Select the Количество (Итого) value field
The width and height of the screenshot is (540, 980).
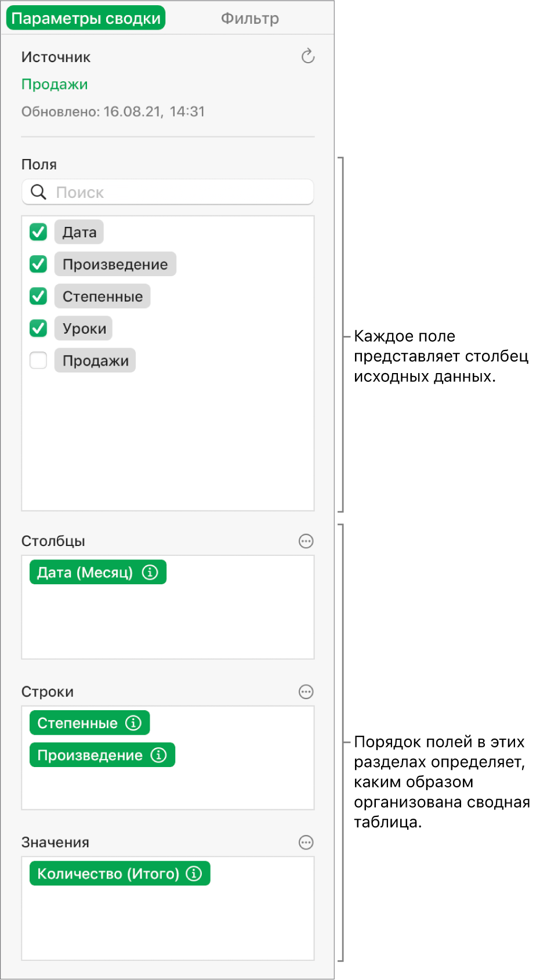point(120,874)
